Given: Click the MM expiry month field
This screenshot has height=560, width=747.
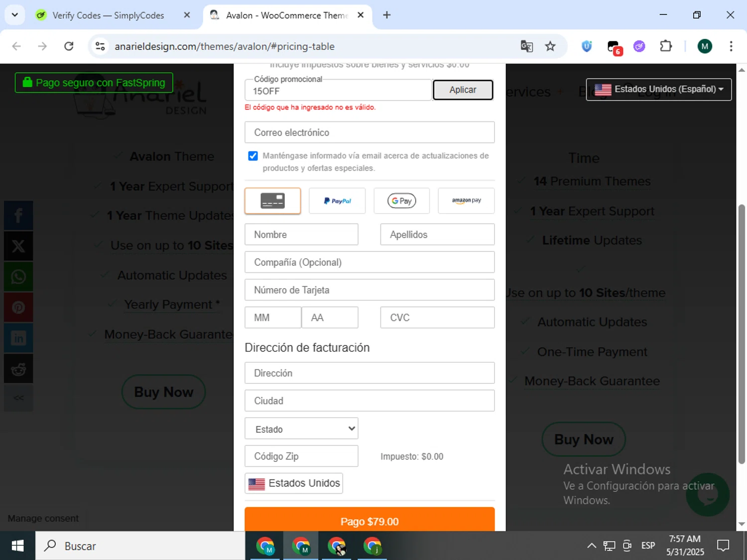Looking at the screenshot, I should [x=273, y=318].
